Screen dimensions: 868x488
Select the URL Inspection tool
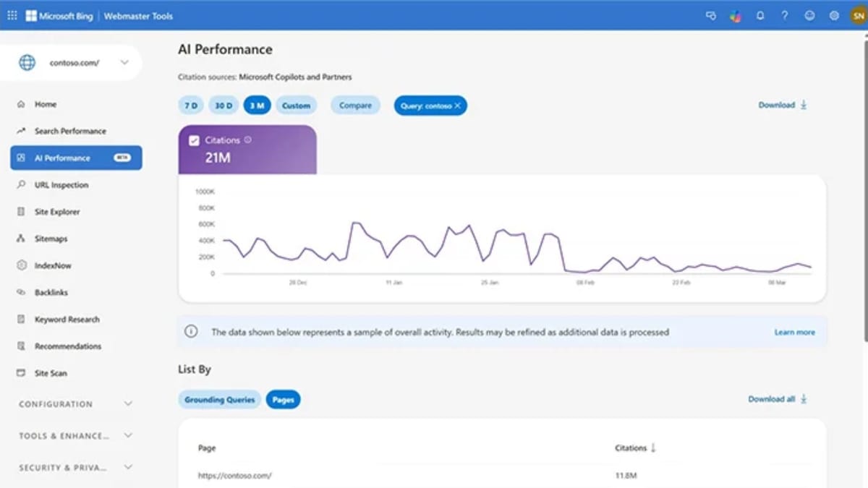62,184
